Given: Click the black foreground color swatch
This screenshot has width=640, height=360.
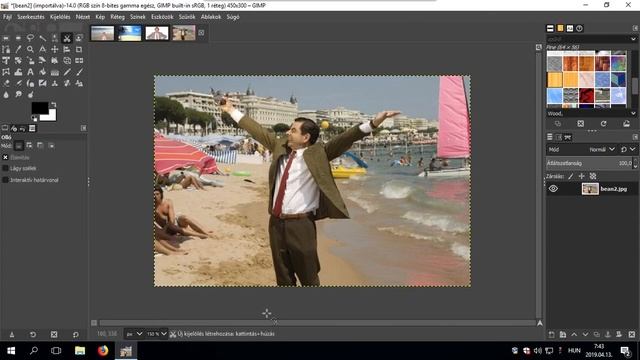Looking at the screenshot, I should [x=40, y=108].
